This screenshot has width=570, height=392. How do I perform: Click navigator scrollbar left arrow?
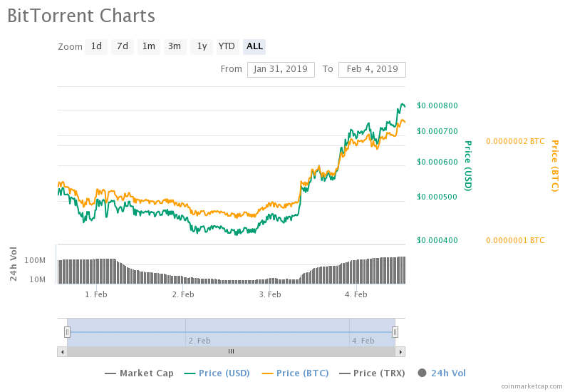click(x=62, y=351)
